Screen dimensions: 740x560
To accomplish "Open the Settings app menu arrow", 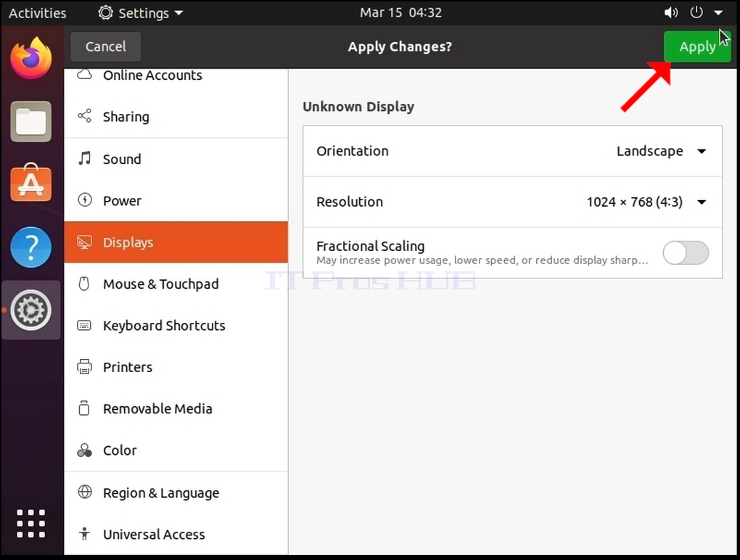I will 179,13.
